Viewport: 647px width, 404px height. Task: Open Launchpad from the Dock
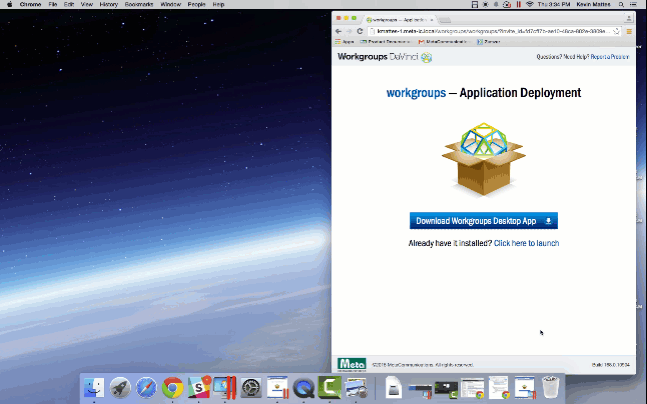click(x=120, y=388)
